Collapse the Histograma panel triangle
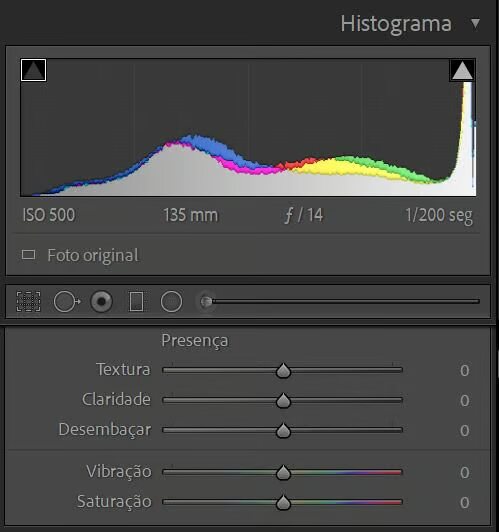The width and height of the screenshot is (499, 532). pos(476,24)
